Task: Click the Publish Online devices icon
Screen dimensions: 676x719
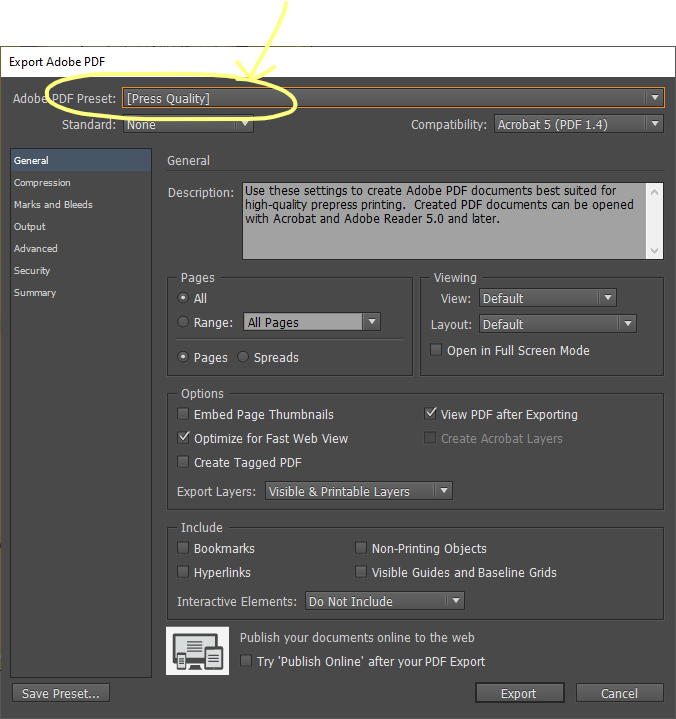Action: [197, 651]
